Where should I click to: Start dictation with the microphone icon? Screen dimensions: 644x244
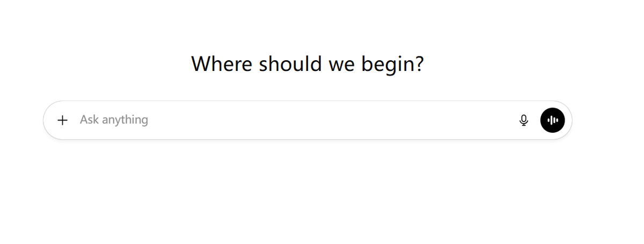click(x=524, y=120)
